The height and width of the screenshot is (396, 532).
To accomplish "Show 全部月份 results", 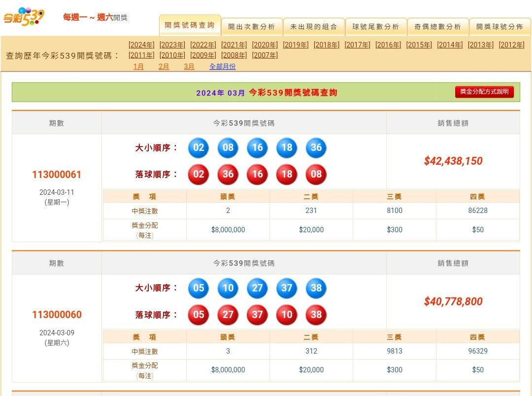I will tap(223, 67).
